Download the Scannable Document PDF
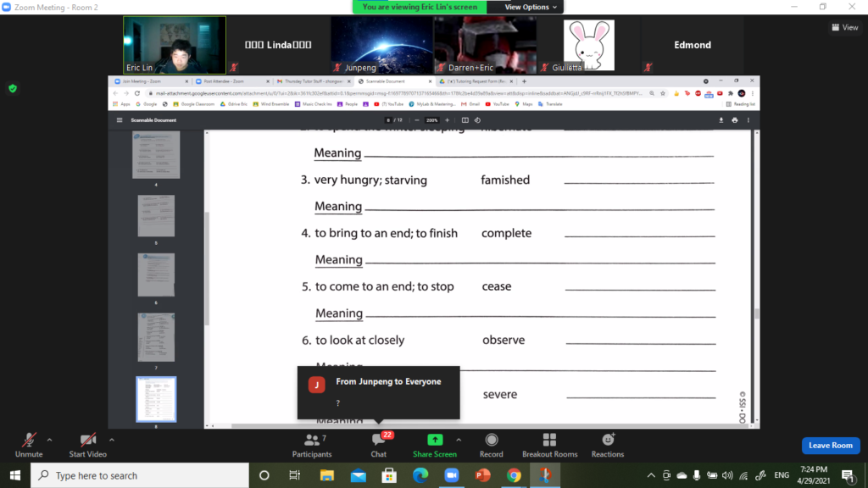 pos(721,120)
